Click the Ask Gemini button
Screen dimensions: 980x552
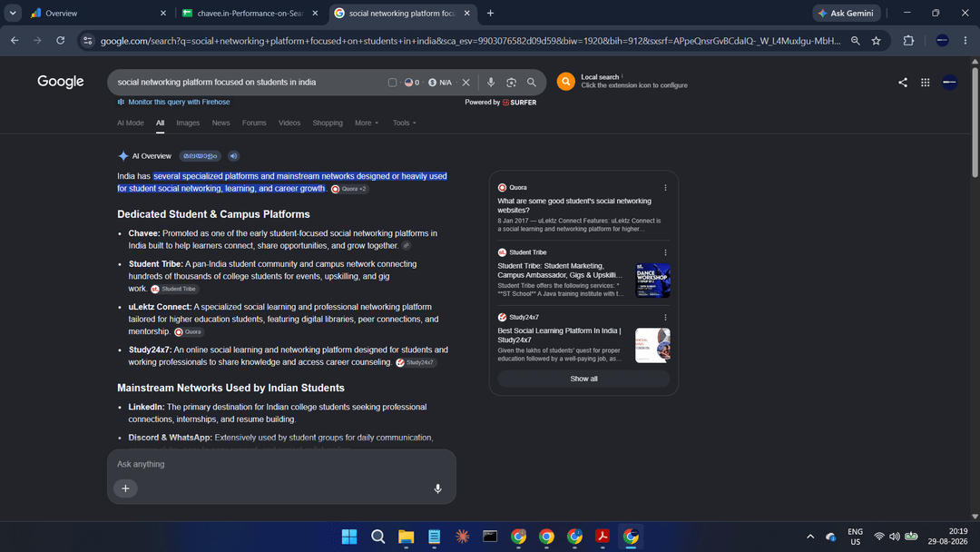coord(847,13)
